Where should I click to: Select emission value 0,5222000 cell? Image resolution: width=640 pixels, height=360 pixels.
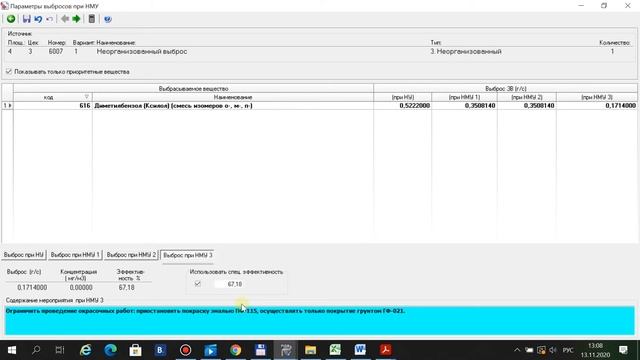click(x=402, y=105)
